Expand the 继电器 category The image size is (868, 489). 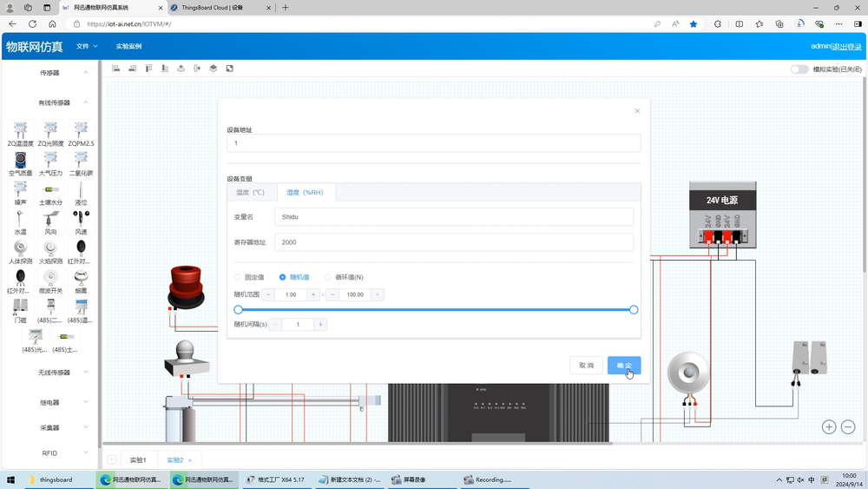pyautogui.click(x=86, y=402)
